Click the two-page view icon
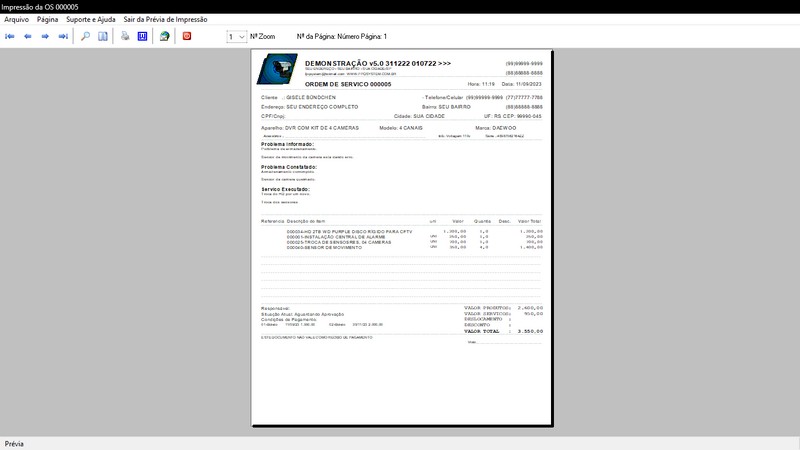 click(x=103, y=36)
